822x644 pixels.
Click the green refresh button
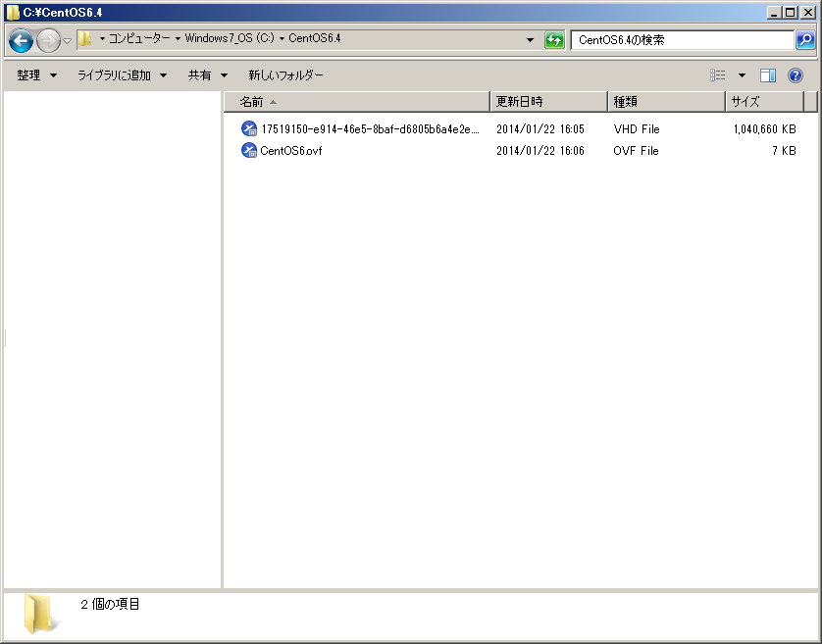pyautogui.click(x=554, y=40)
